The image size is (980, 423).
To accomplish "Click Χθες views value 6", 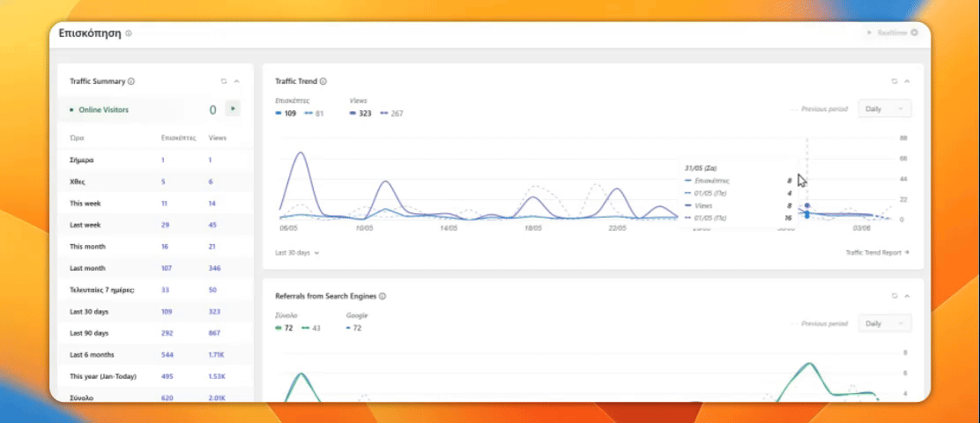I will (211, 182).
